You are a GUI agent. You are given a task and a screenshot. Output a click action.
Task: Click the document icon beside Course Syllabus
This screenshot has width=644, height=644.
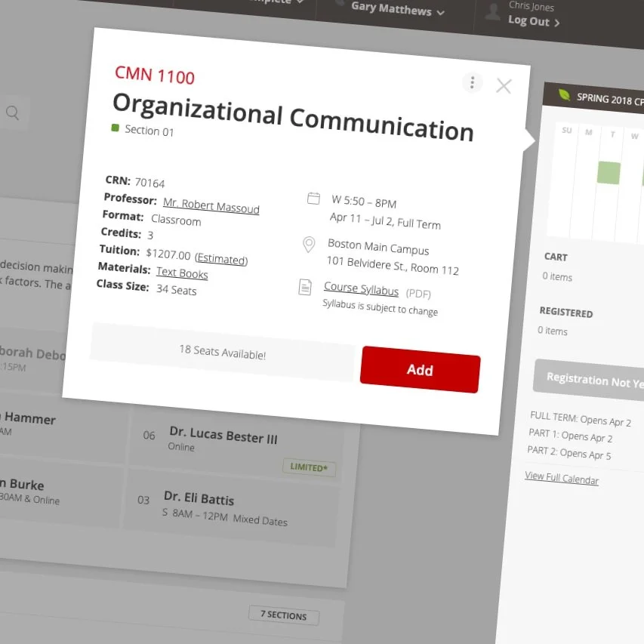305,287
